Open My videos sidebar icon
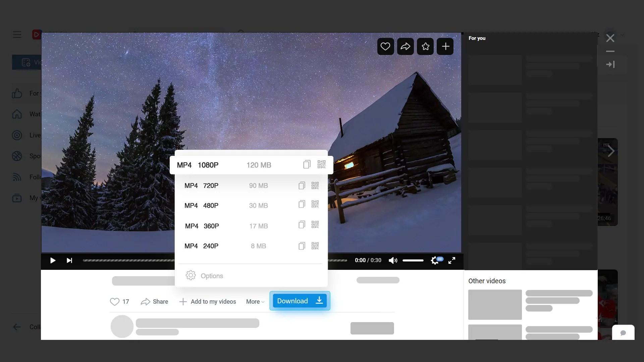 17,198
